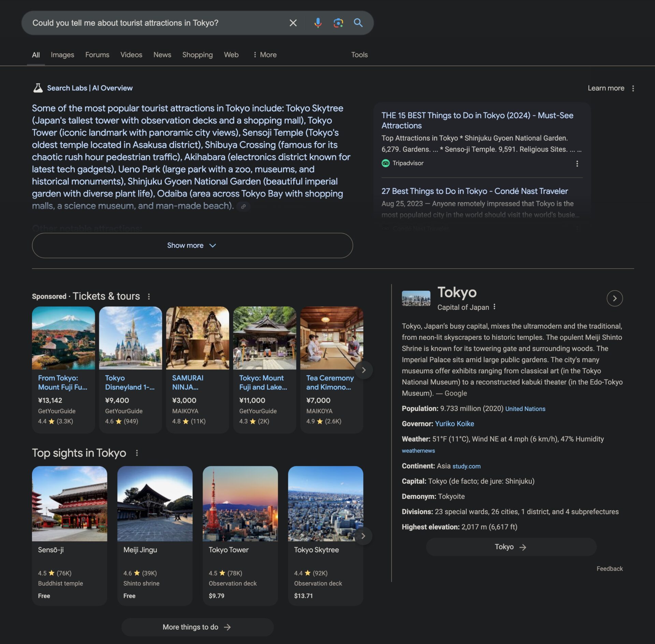Click the Tokyo Disneyland 1-... title link

tap(130, 383)
